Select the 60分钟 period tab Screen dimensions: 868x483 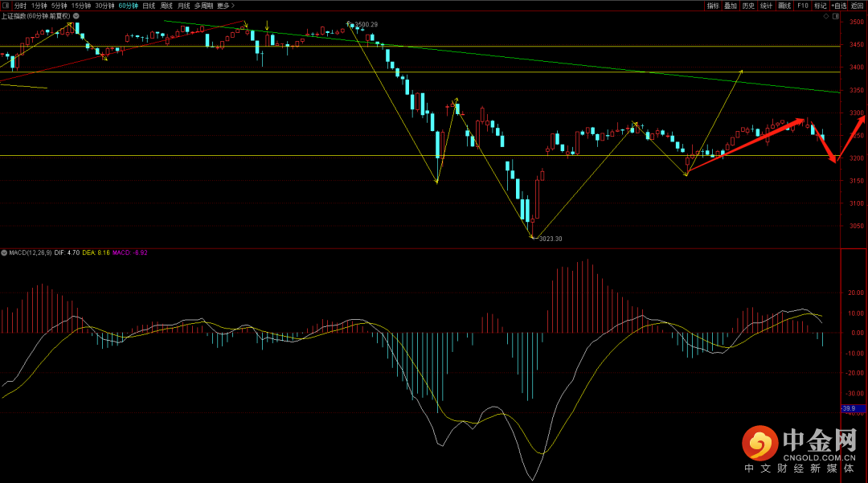tap(129, 6)
